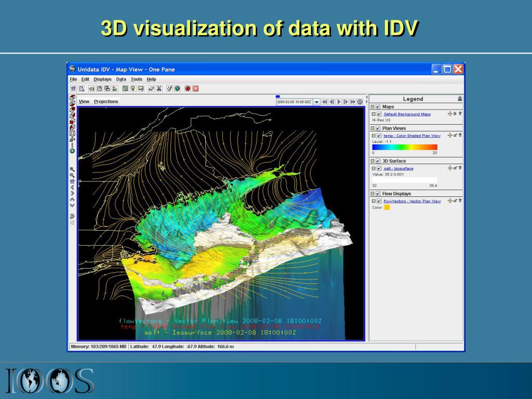Collapse the 3D Surface legend section
532x399 pixels.
373,161
